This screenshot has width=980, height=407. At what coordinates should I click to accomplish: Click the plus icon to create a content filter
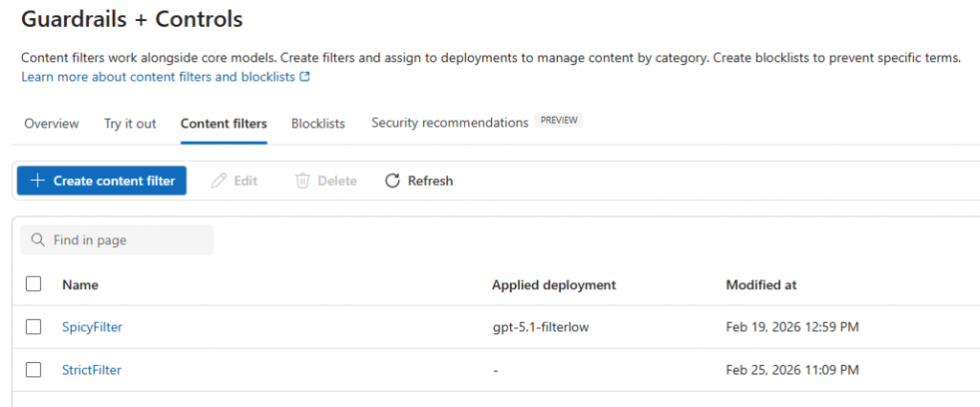pyautogui.click(x=37, y=181)
